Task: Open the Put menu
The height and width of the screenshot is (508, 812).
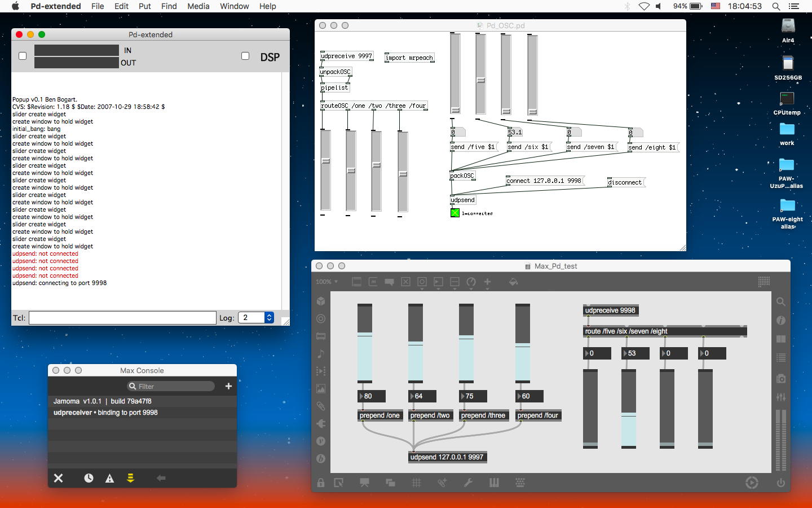Action: pyautogui.click(x=145, y=6)
